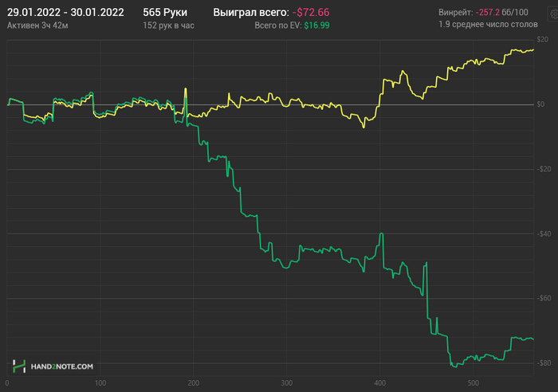Click the 100 x-axis tick label
558x392 pixels.
pyautogui.click(x=100, y=383)
